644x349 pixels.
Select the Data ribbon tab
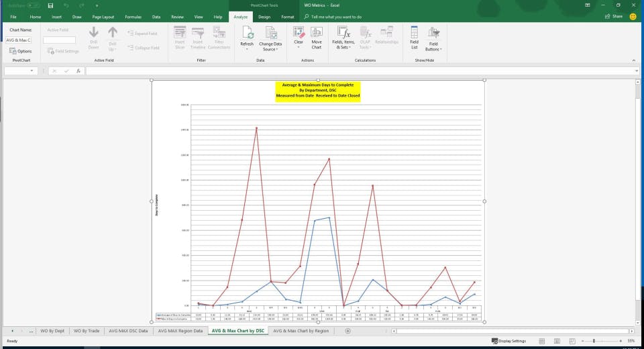coord(156,17)
